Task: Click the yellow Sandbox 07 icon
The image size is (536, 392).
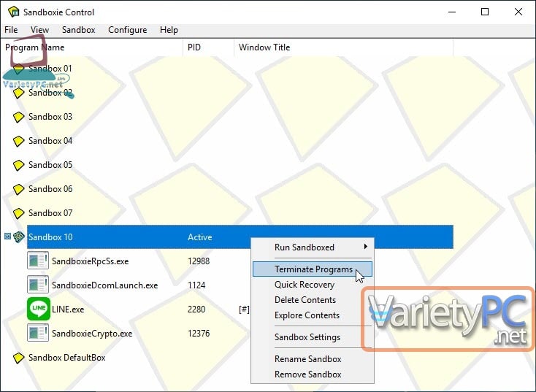Action: (18, 213)
